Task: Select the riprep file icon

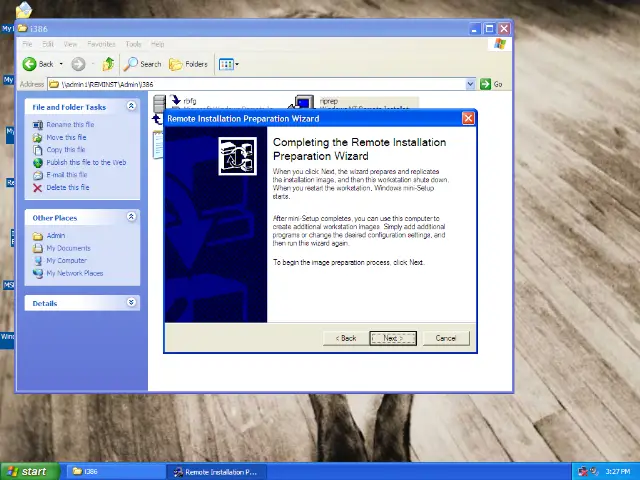Action: [303, 102]
